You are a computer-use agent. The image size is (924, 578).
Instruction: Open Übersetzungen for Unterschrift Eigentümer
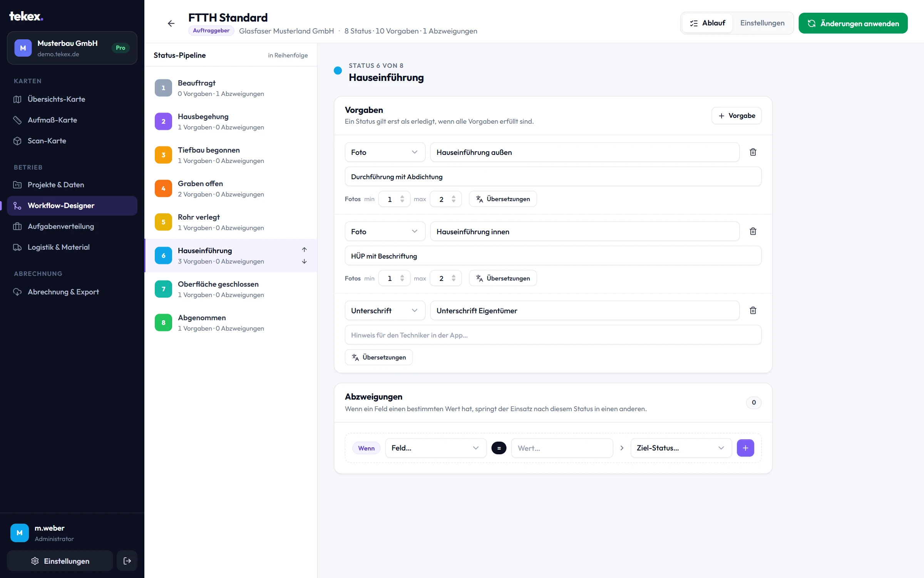[378, 357]
